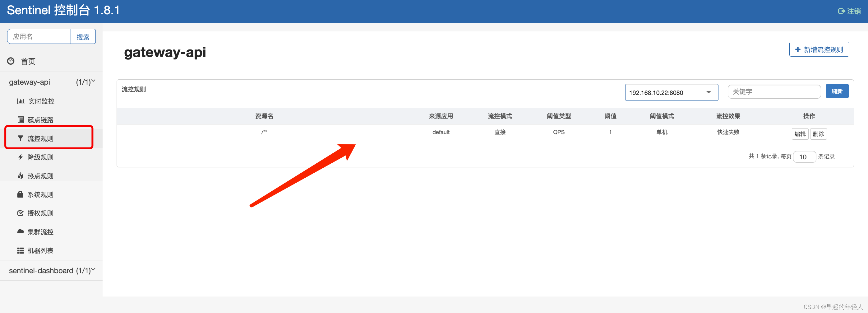Select the 实时监控 monitoring icon in sidebar
This screenshot has height=313, width=868.
(20, 101)
